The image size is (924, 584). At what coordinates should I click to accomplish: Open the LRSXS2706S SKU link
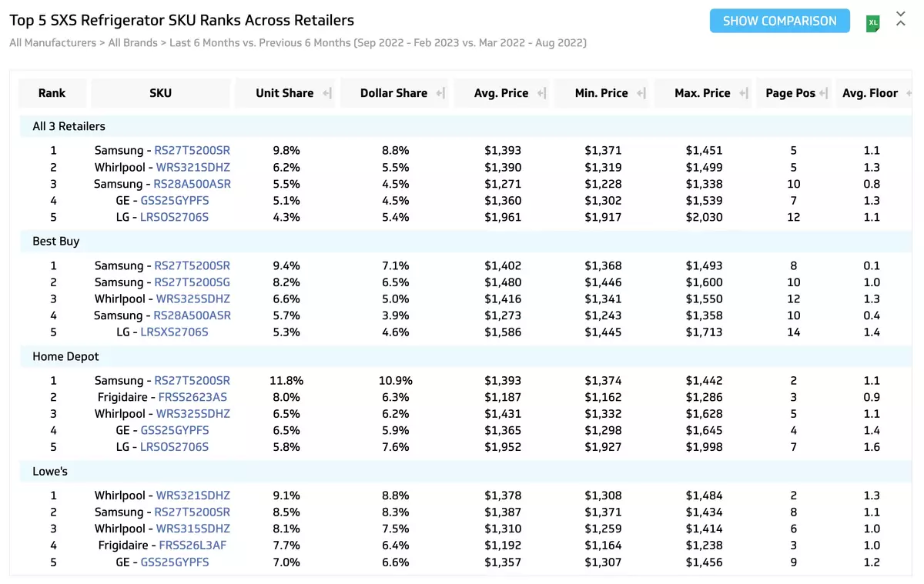[x=174, y=332]
